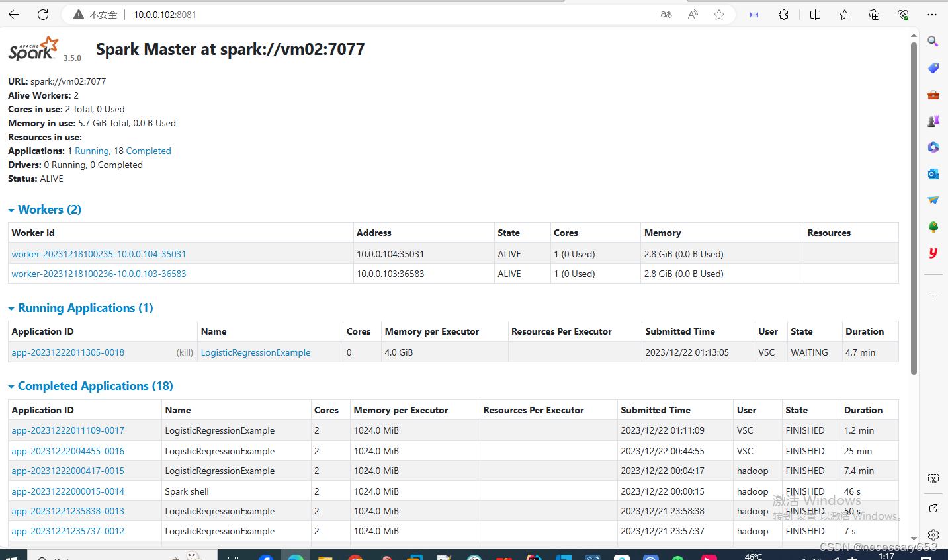This screenshot has width=948, height=560.
Task: Click the (kill) link for the running application
Action: [x=185, y=352]
